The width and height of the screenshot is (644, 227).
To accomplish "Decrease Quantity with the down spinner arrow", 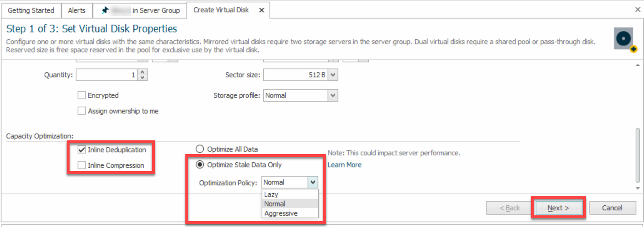I will pos(143,77).
